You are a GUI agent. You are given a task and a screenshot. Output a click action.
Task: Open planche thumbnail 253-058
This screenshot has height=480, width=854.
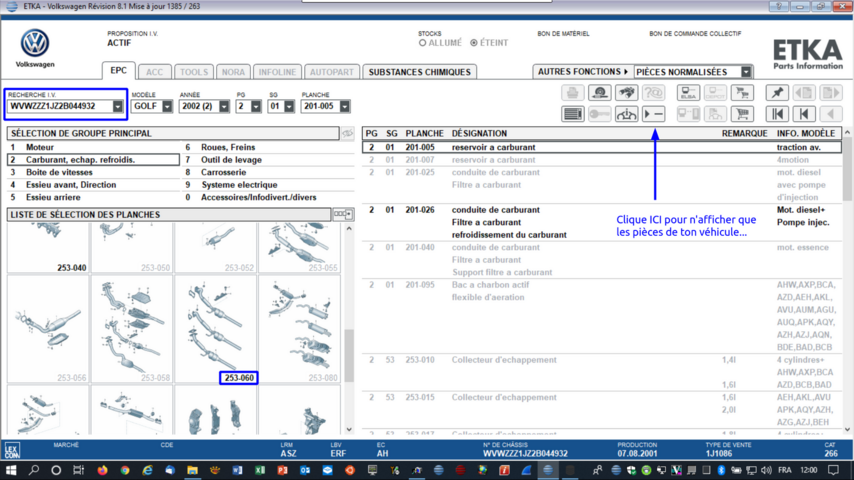tap(132, 329)
